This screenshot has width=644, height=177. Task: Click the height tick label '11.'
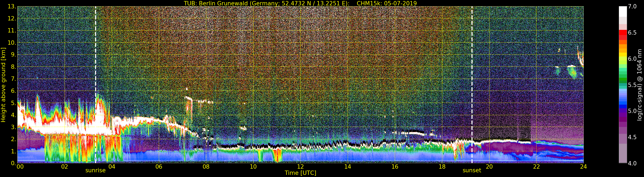pyautogui.click(x=12, y=31)
